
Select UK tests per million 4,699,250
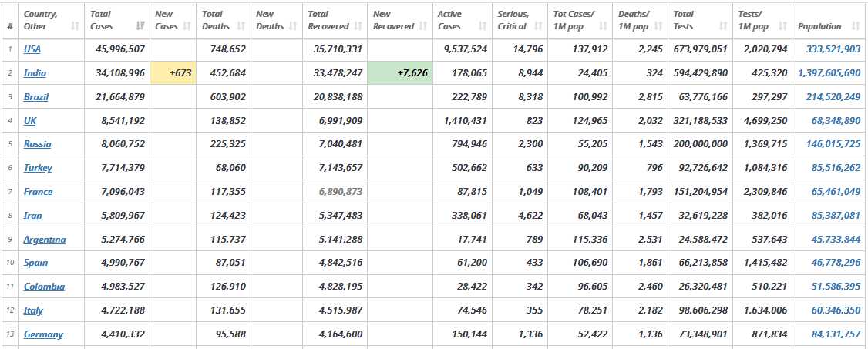click(x=765, y=121)
